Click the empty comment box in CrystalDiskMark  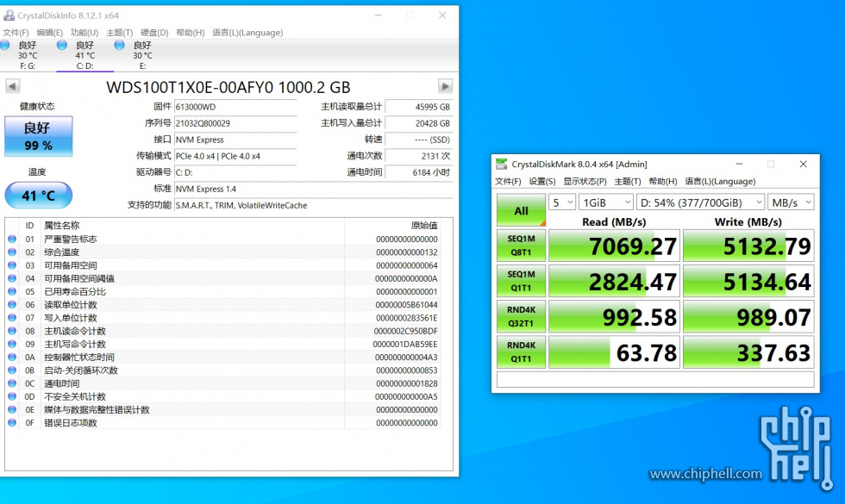tap(655, 380)
